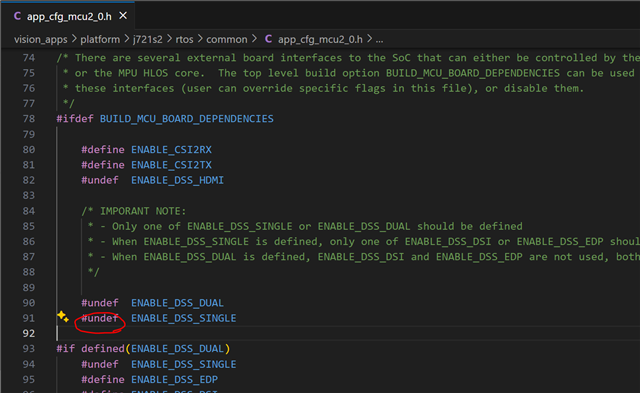Open vision_apps breadcrumb folder
The image size is (640, 393).
[40, 40]
